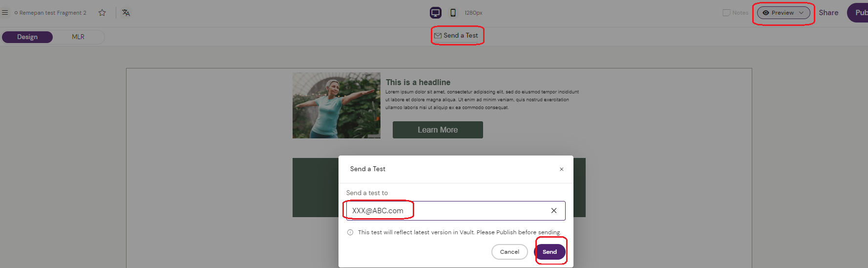Close the Send a Test dialog
The height and width of the screenshot is (268, 868).
point(561,169)
